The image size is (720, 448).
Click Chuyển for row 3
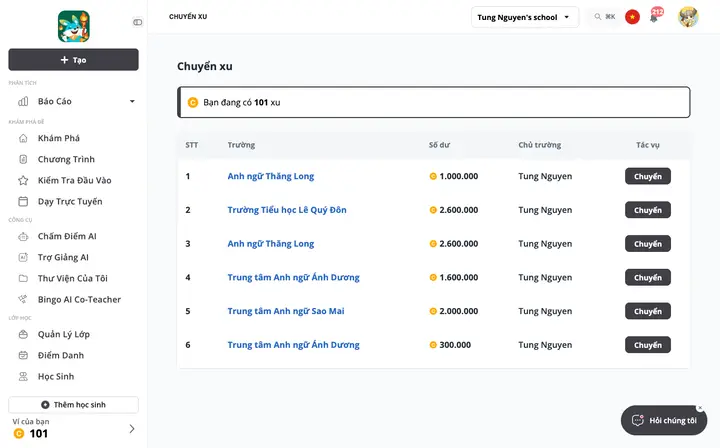pyautogui.click(x=647, y=244)
